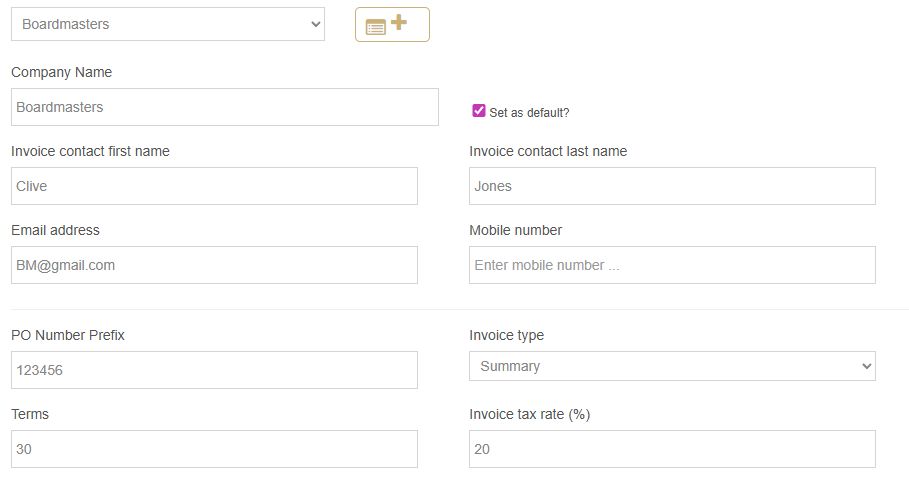Click the Invoice contact last name label
The height and width of the screenshot is (486, 909).
click(x=548, y=151)
